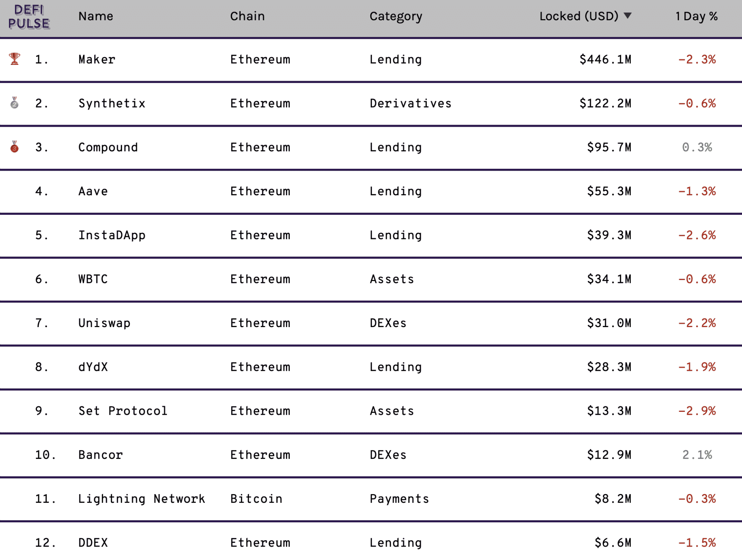
Task: Open the Maker project link
Action: point(97,59)
